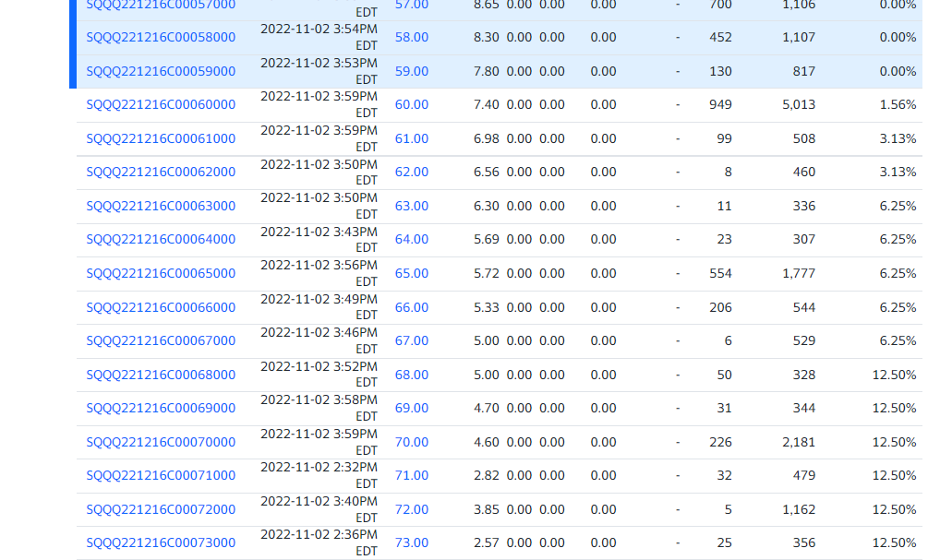Click last price 7.40

coord(487,105)
